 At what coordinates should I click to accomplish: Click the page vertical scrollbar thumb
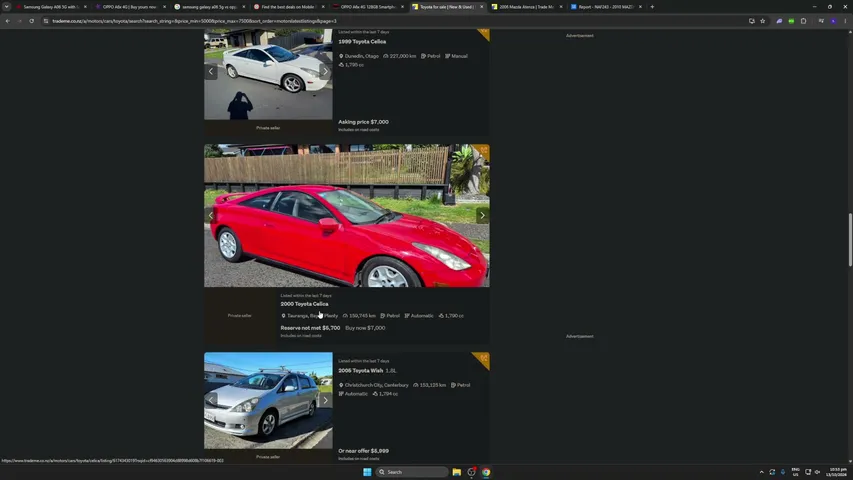click(850, 240)
